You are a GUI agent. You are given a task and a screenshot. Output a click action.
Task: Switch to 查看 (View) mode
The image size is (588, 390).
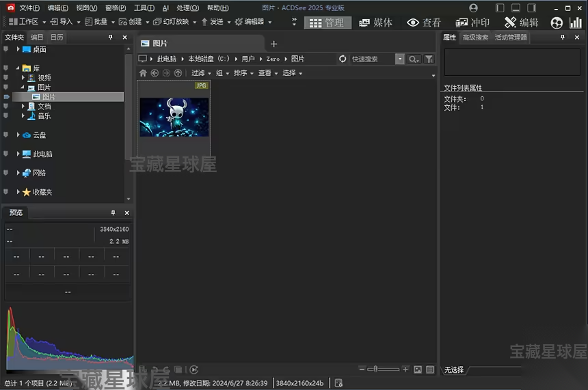(424, 23)
